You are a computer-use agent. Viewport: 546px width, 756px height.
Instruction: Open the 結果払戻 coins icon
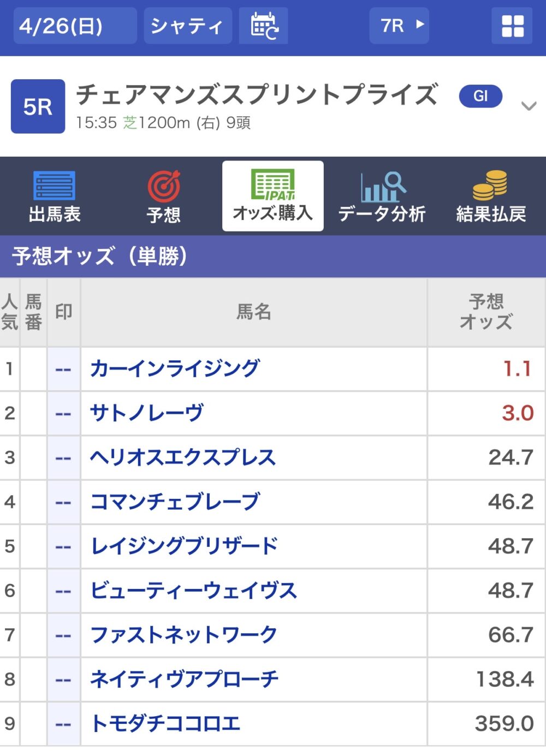pos(490,186)
